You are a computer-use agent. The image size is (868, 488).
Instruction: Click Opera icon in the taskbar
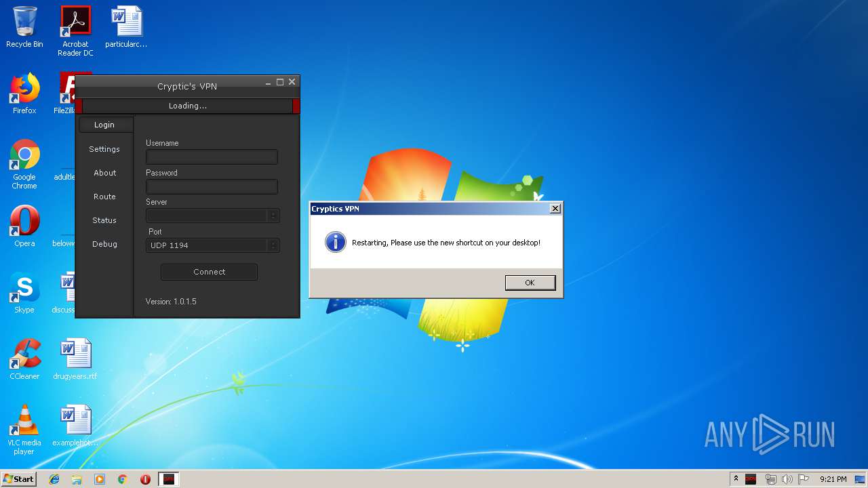coord(145,479)
